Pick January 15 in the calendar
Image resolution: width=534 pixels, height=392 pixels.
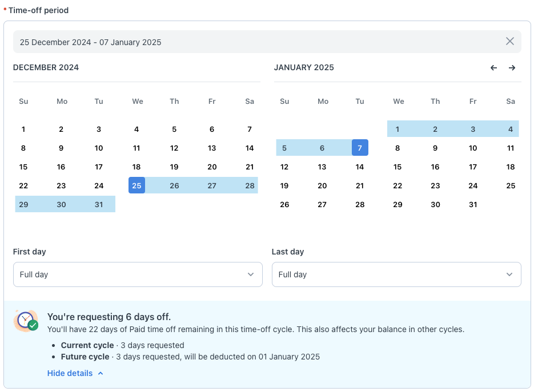pos(398,167)
